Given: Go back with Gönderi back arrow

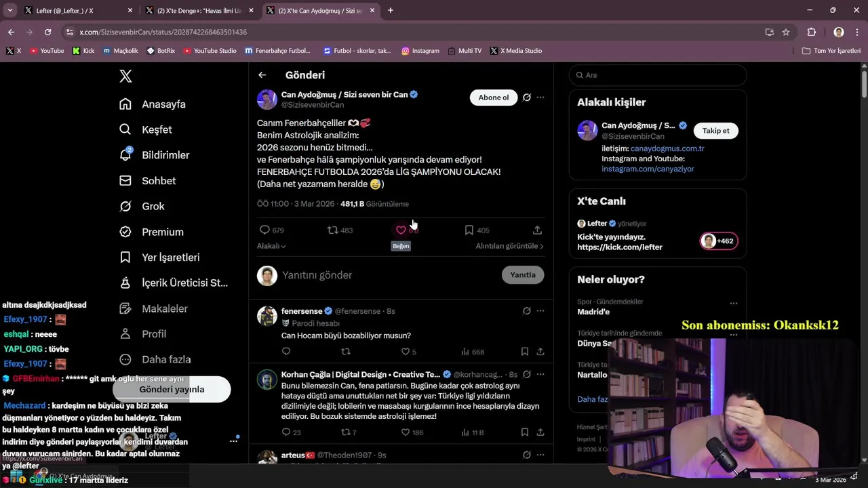Looking at the screenshot, I should point(262,75).
